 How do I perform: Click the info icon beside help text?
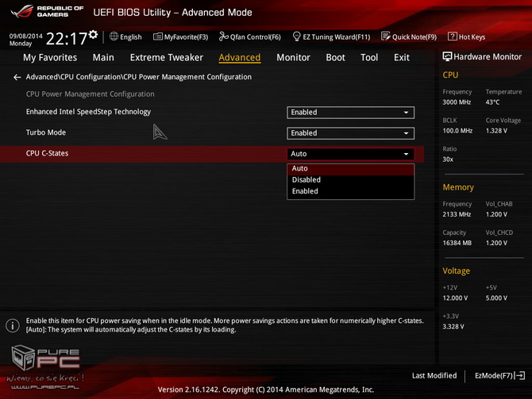(13, 325)
